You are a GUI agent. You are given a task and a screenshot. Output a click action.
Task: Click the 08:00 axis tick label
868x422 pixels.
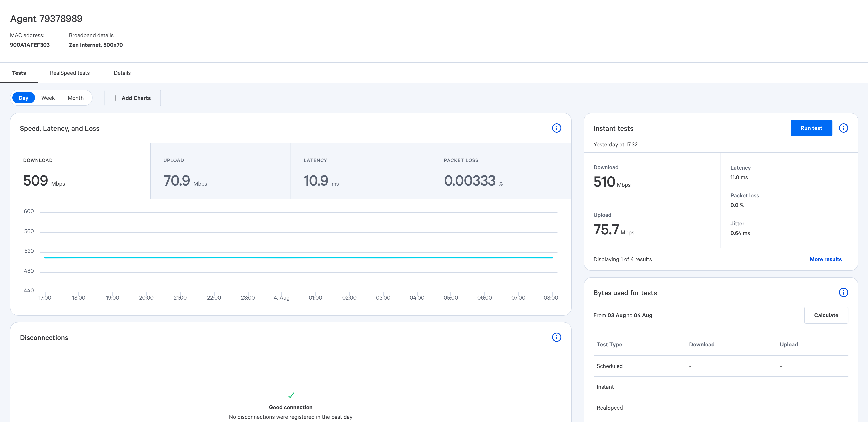tap(550, 298)
